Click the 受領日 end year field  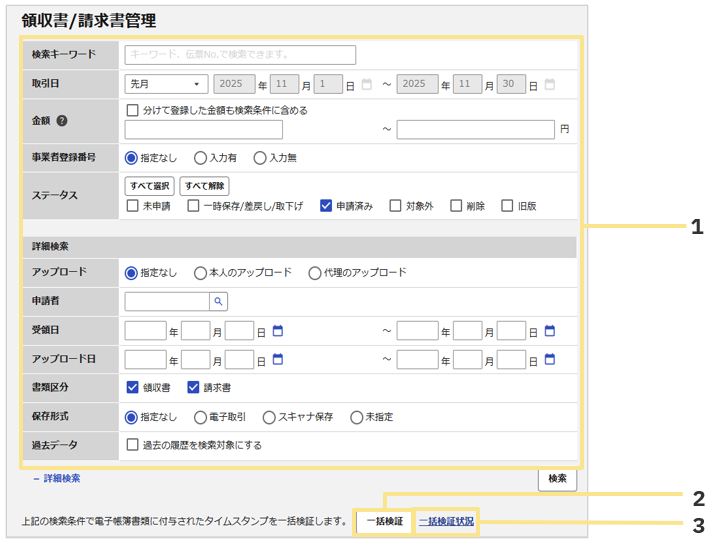point(418,331)
